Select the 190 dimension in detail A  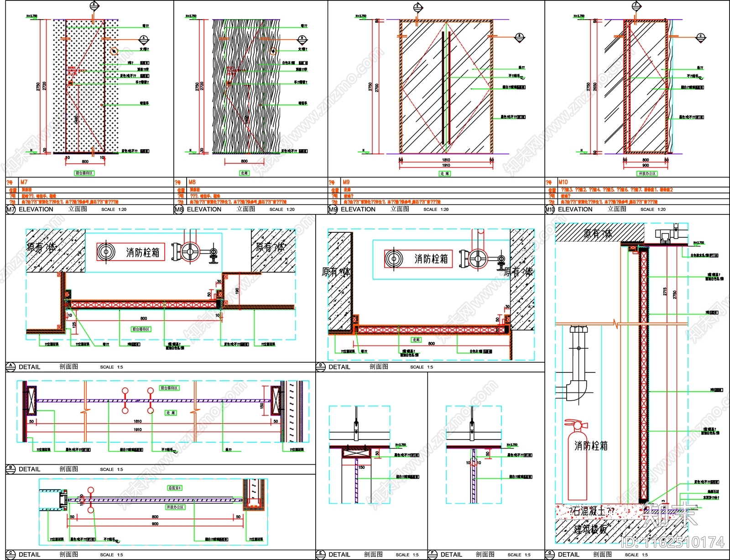pos(237,291)
